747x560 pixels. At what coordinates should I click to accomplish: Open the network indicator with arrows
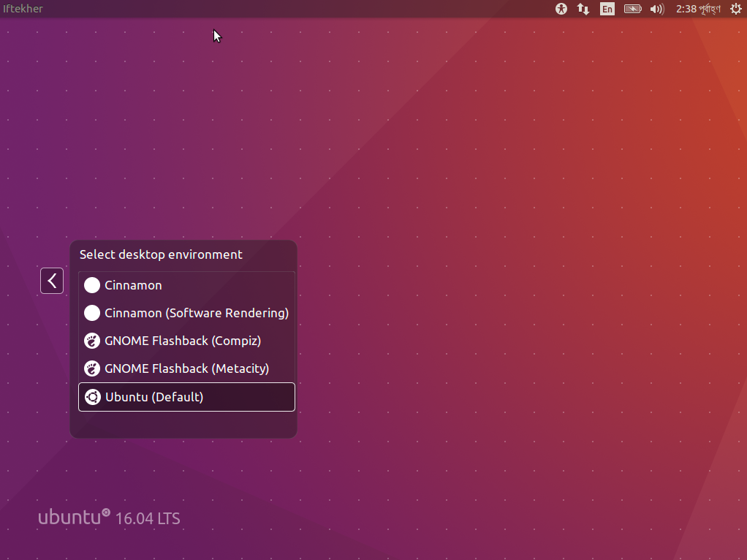(583, 9)
